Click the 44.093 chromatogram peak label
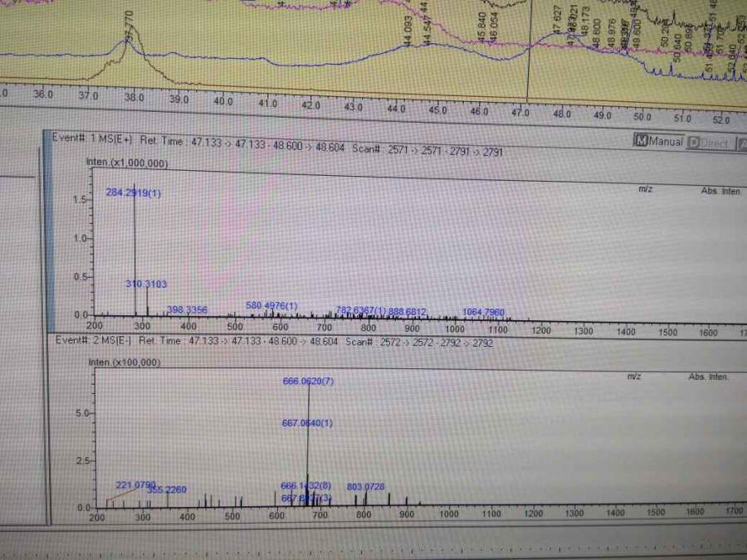 pyautogui.click(x=408, y=31)
